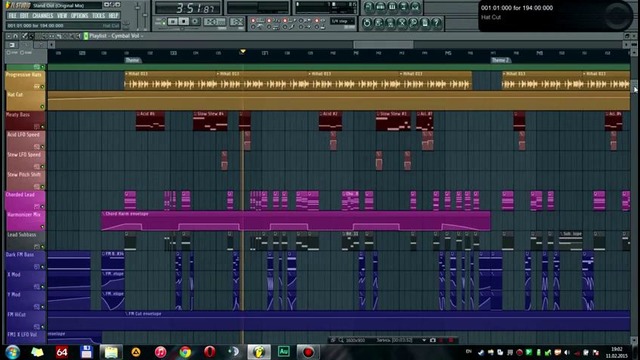The height and width of the screenshot is (360, 640).
Task: Select the FM Cut envelope clip
Action: point(377,321)
